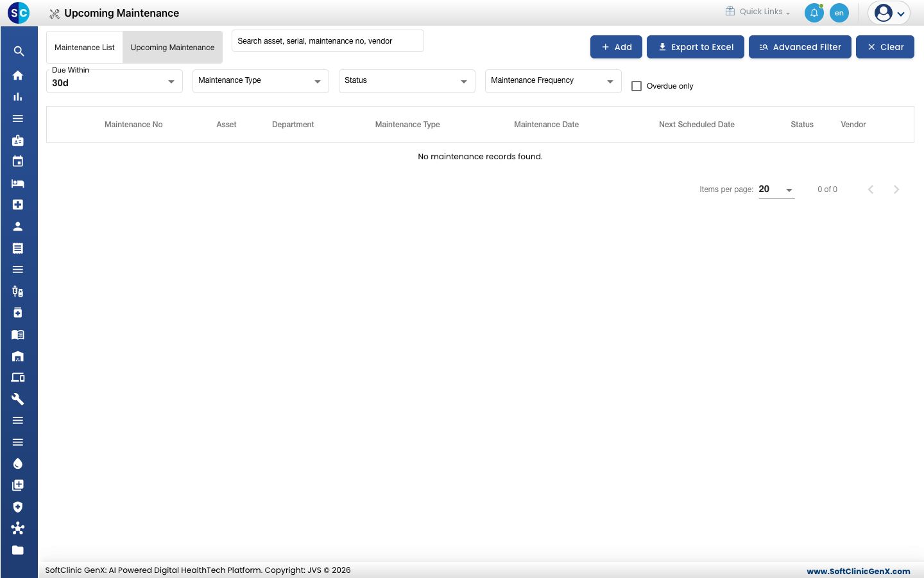Open the calendar icon in the sidebar

point(18,161)
